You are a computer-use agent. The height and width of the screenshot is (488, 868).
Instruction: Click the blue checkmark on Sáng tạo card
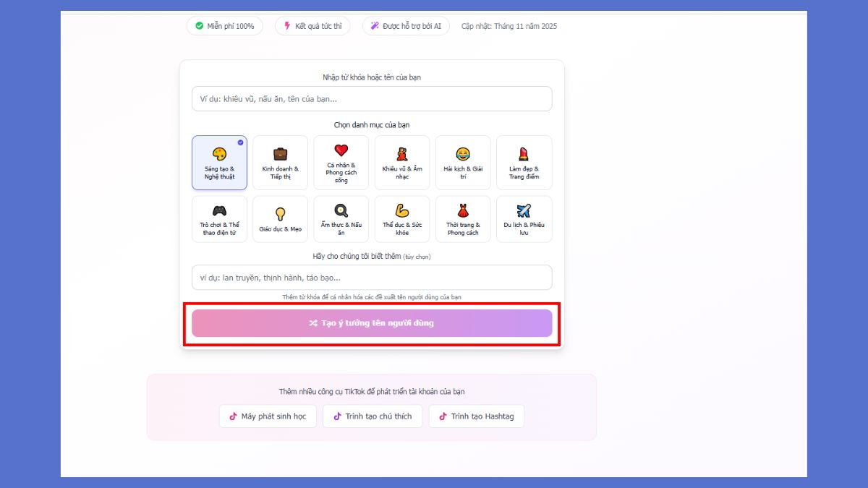coord(241,142)
